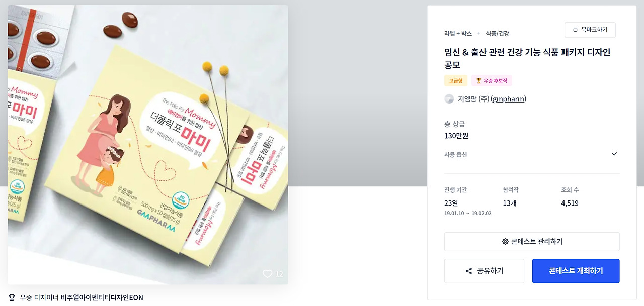Click the 콘테스트 관리하기 button
This screenshot has width=644, height=306.
coord(532,242)
